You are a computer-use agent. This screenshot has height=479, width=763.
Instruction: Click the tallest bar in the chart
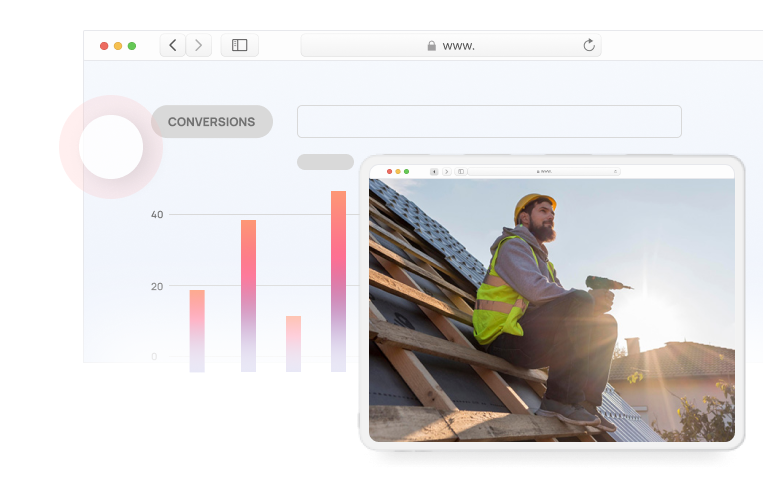pyautogui.click(x=339, y=280)
